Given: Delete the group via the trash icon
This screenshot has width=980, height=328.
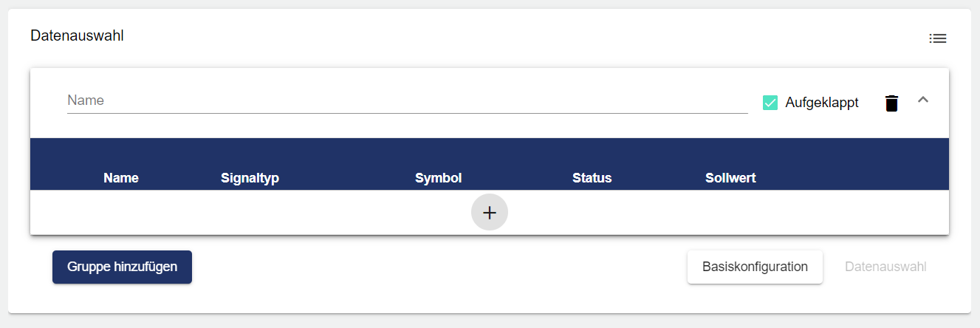Looking at the screenshot, I should point(891,103).
